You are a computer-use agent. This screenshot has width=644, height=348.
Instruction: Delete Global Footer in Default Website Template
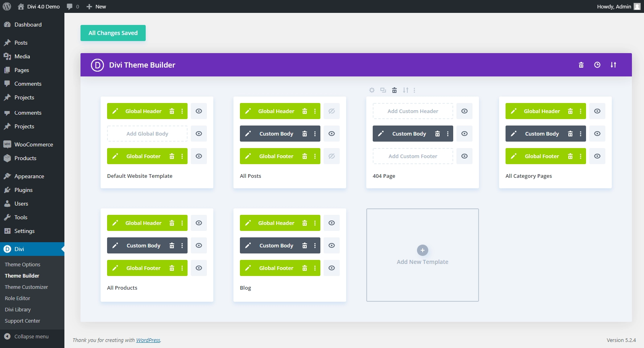[172, 156]
